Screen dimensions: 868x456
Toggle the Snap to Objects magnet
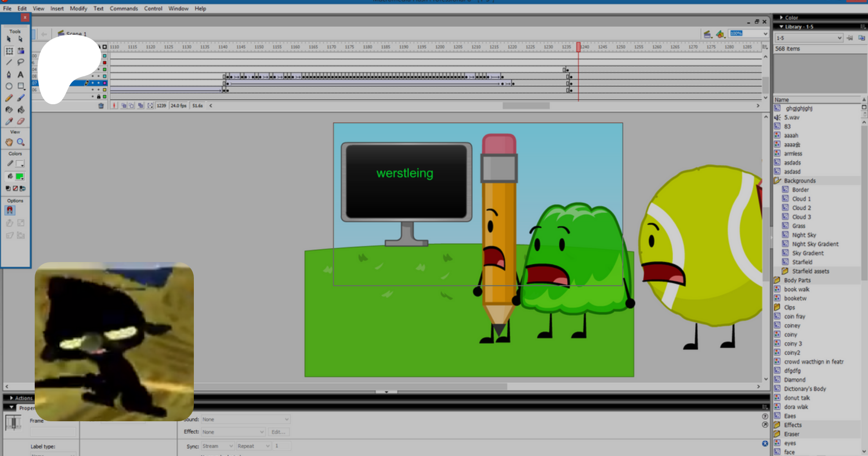point(10,210)
